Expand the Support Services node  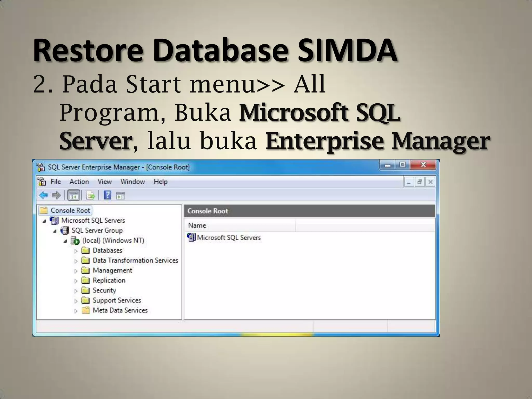[76, 301]
